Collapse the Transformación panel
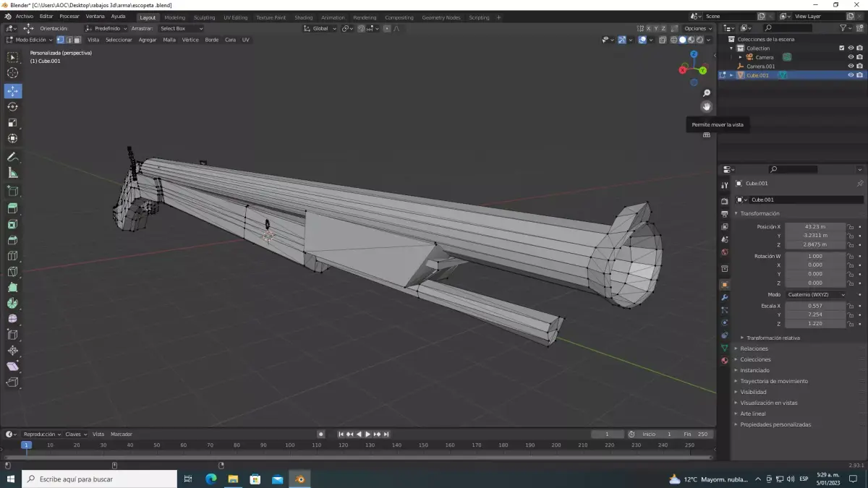The image size is (868, 488). 759,213
